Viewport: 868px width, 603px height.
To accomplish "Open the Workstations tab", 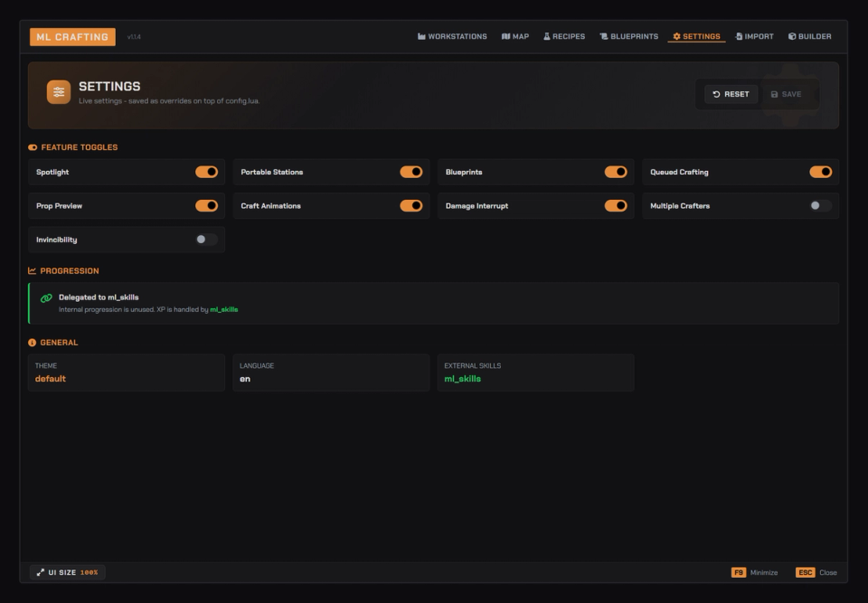I will (452, 36).
